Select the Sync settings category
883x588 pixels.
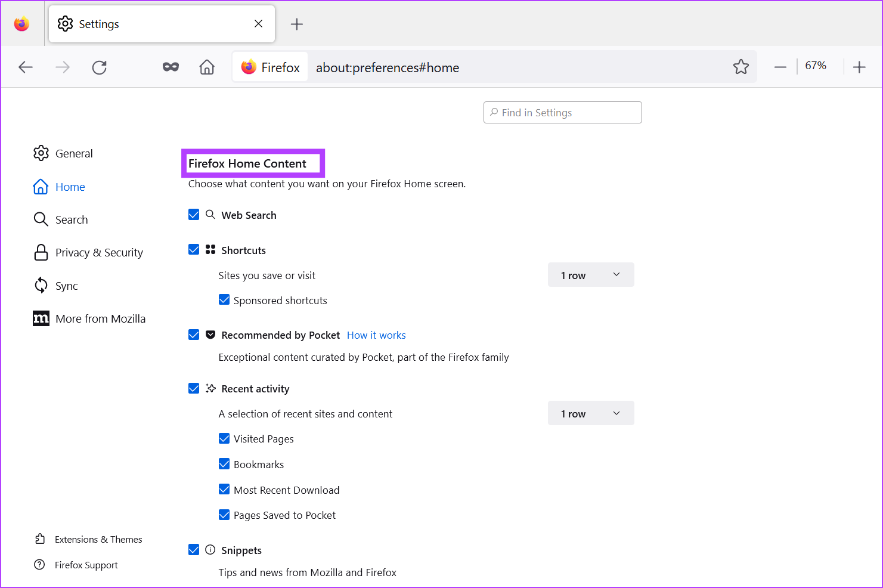pos(66,286)
